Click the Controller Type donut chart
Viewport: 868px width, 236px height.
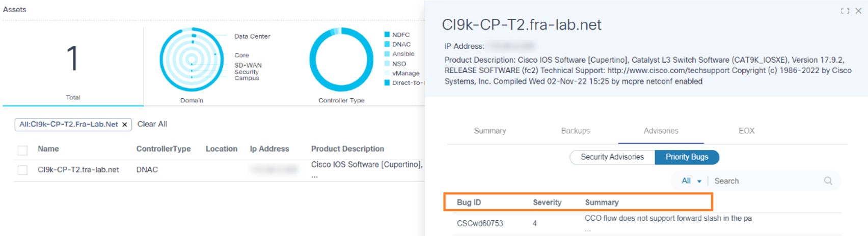point(341,60)
